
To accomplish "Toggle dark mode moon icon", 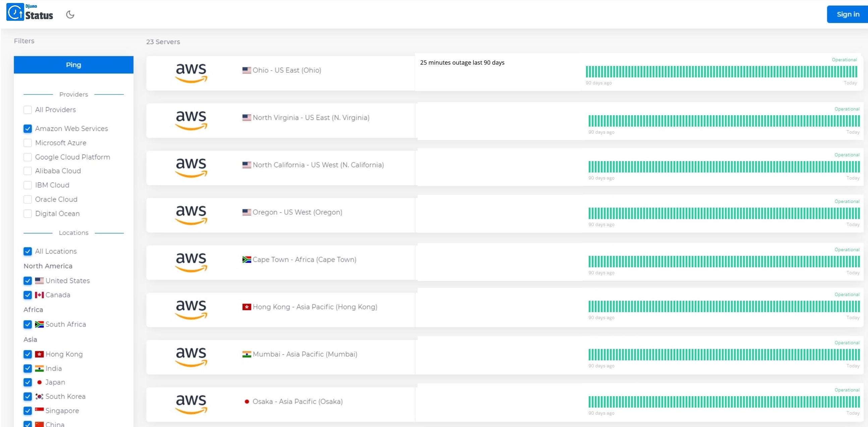I will (x=70, y=14).
